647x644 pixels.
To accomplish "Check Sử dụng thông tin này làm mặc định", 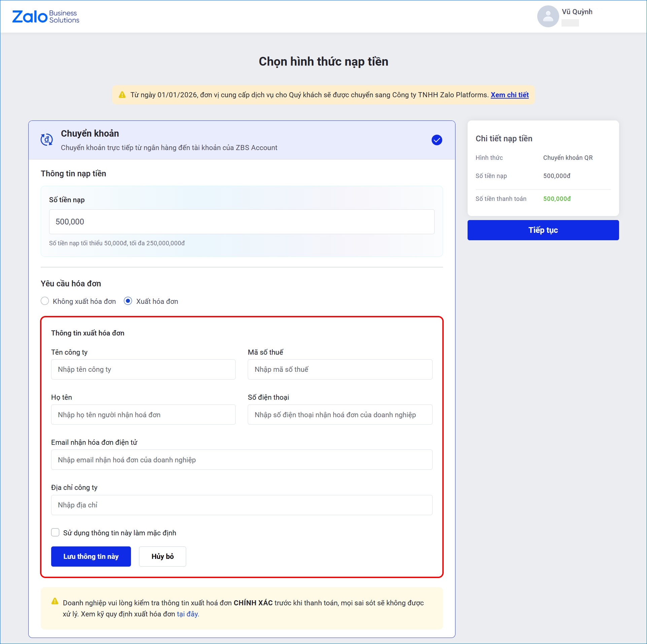I will (x=55, y=532).
